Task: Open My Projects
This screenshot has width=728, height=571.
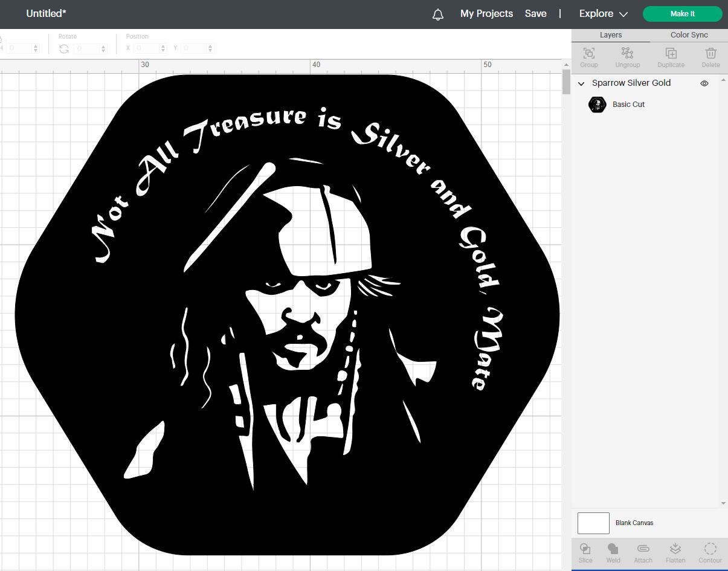Action: pyautogui.click(x=486, y=13)
